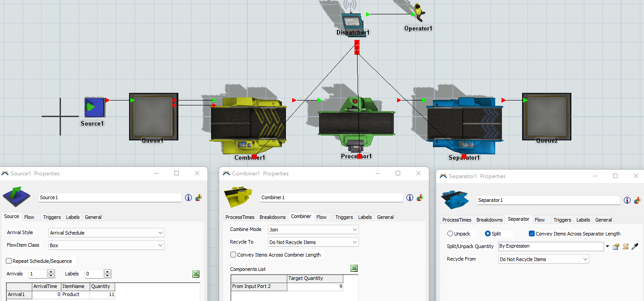Enable Repeat Schedule/Sequence checkbox
This screenshot has height=301, width=644.
(x=9, y=261)
